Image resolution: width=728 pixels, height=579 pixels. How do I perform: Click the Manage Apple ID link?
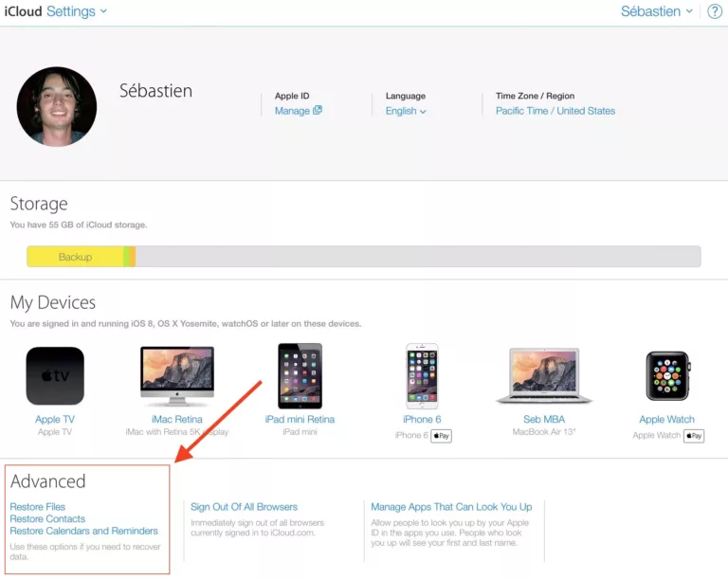pos(292,111)
